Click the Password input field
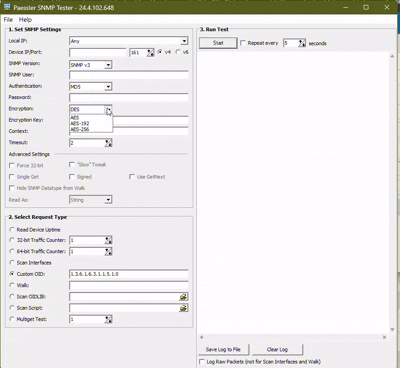The width and height of the screenshot is (400, 368). point(129,98)
